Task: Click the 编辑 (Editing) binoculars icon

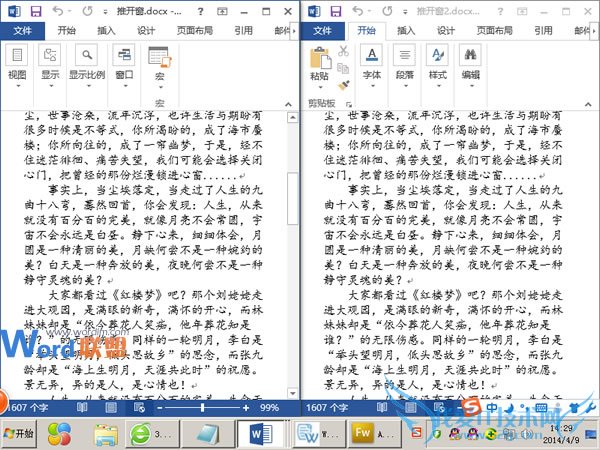Action: pyautogui.click(x=470, y=55)
